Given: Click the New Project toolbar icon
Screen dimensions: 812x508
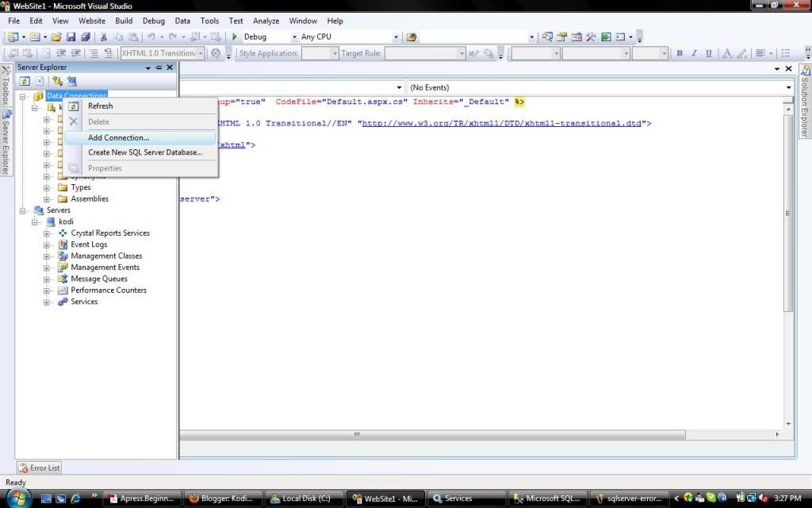Looking at the screenshot, I should [13, 37].
